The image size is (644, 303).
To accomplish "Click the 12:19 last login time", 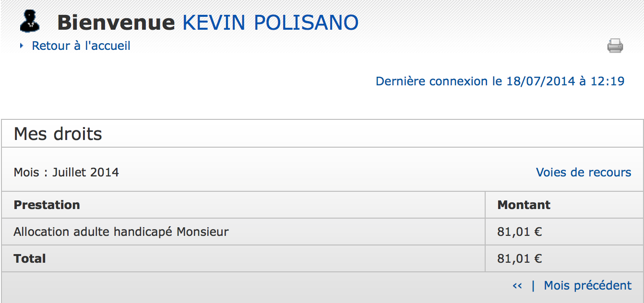I will click(x=608, y=81).
